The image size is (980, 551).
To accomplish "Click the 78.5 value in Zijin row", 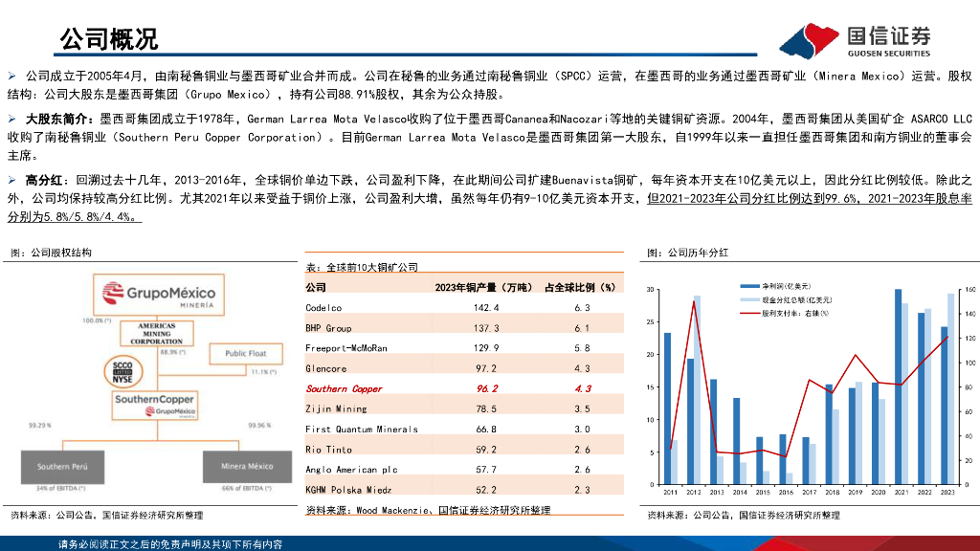I will coord(486,408).
